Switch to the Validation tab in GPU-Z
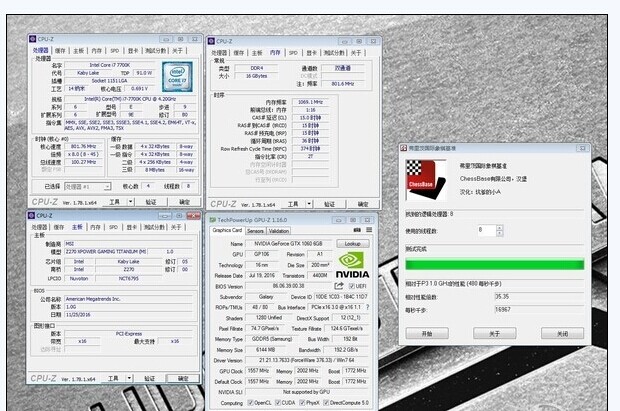The height and width of the screenshot is (411, 620). (281, 230)
